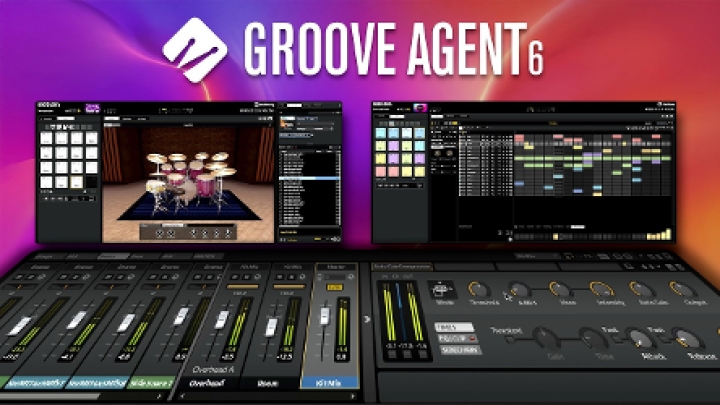This screenshot has width=720, height=405.
Task: Select the highlighted blue row in the pattern list
Action: point(309,178)
